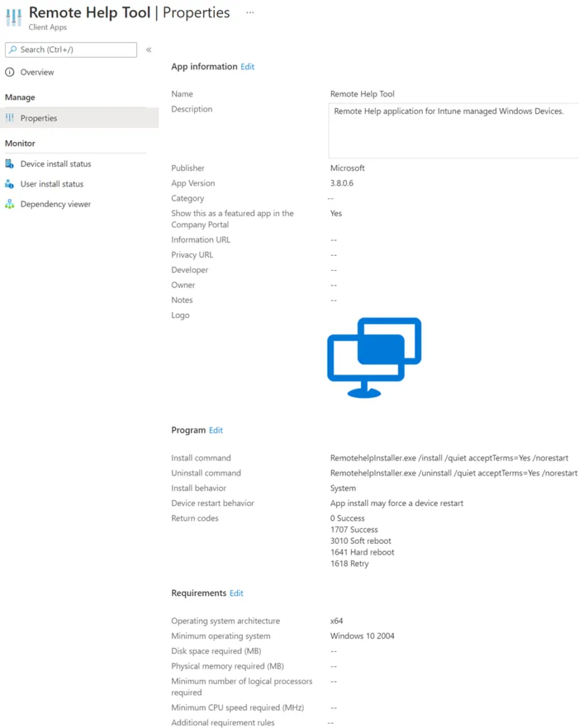Click the User install status icon
This screenshot has height=728, width=579.
[10, 184]
